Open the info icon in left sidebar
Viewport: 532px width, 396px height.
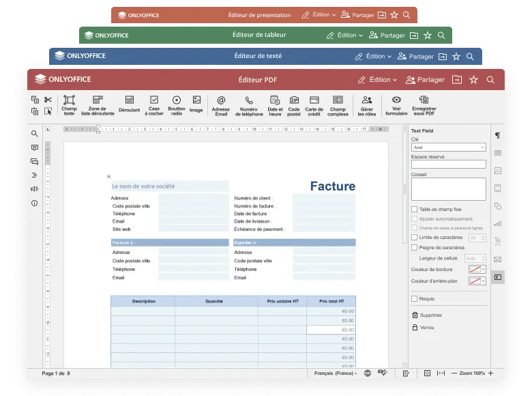34,203
